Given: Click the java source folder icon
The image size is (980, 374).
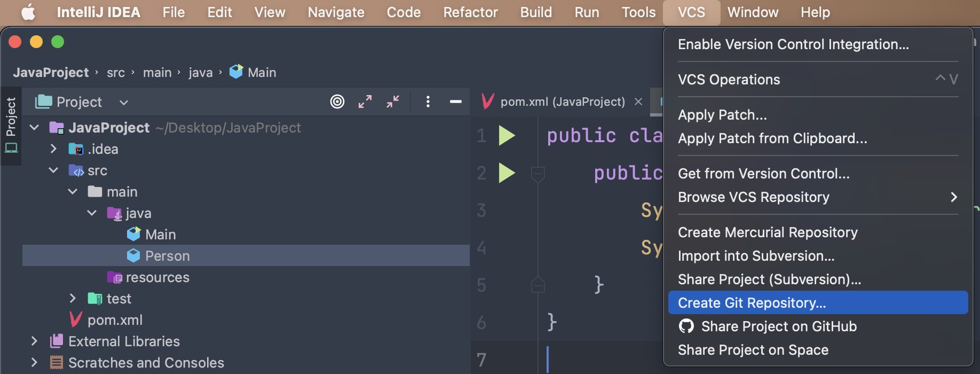Looking at the screenshot, I should click(114, 213).
